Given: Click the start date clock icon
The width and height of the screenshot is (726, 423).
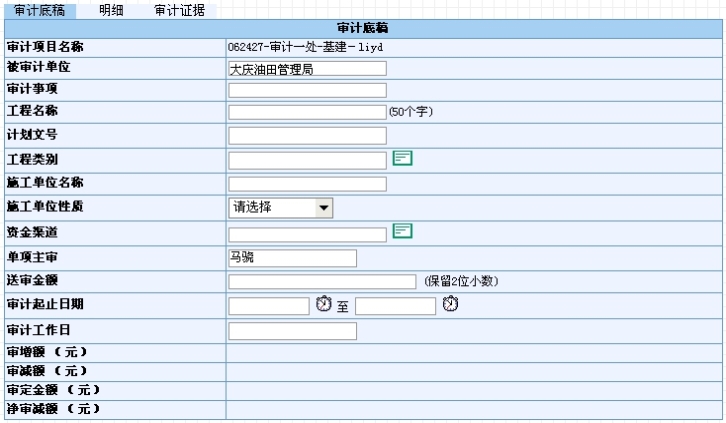Looking at the screenshot, I should pyautogui.click(x=323, y=304).
